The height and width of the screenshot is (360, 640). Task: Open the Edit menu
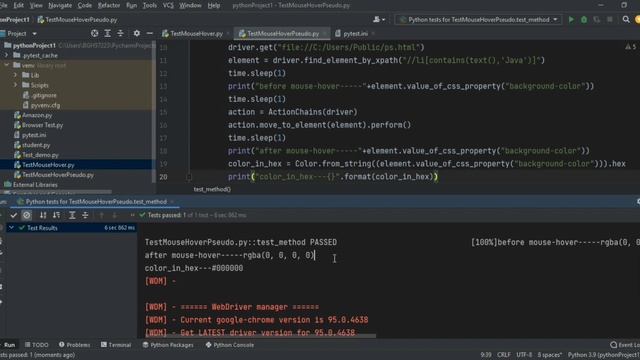(18, 5)
